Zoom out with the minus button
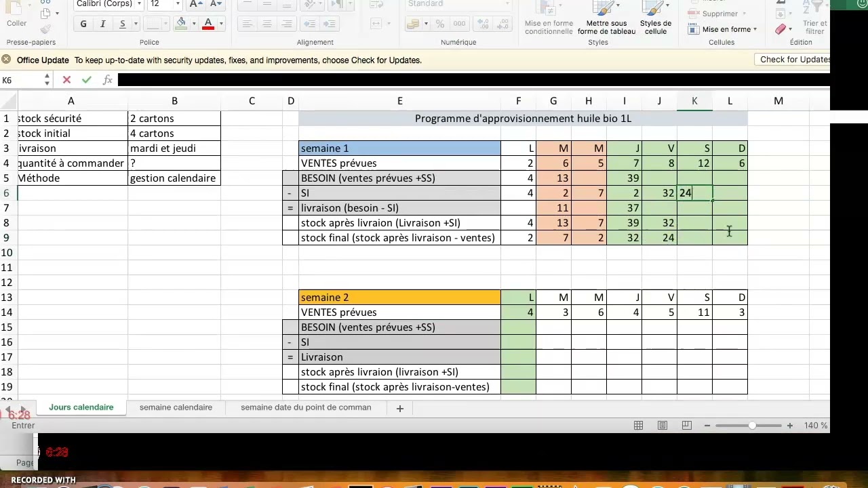The width and height of the screenshot is (868, 488). point(707,426)
